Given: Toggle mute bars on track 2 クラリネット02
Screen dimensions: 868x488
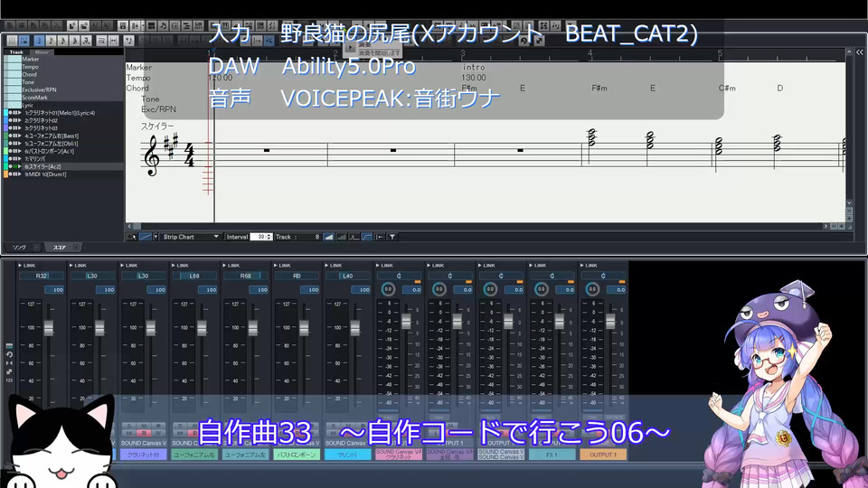Looking at the screenshot, I should 15,120.
